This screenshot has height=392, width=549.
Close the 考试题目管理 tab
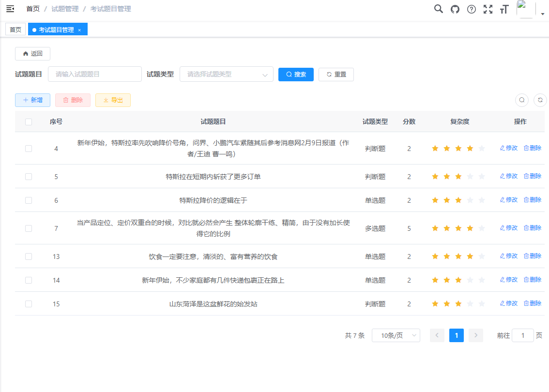click(x=79, y=30)
